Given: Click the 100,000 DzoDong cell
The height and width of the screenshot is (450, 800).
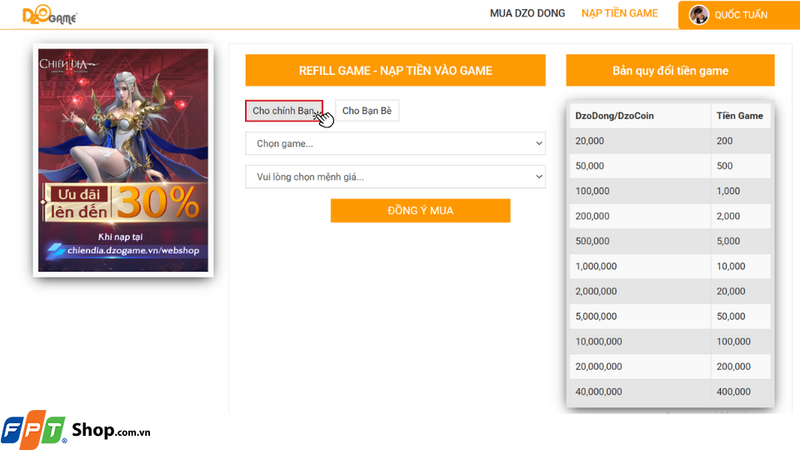Looking at the screenshot, I should (x=640, y=191).
